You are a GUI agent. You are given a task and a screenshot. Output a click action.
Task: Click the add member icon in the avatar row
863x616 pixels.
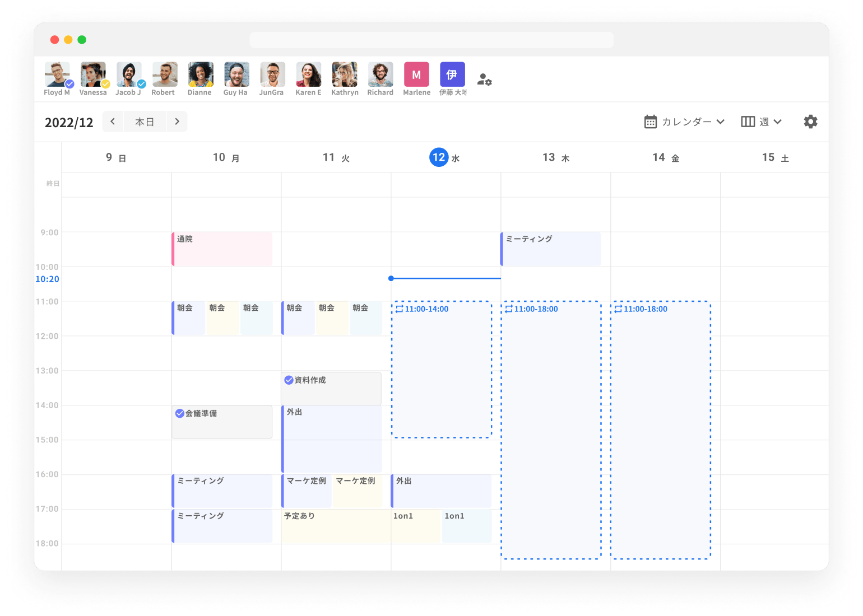click(485, 80)
